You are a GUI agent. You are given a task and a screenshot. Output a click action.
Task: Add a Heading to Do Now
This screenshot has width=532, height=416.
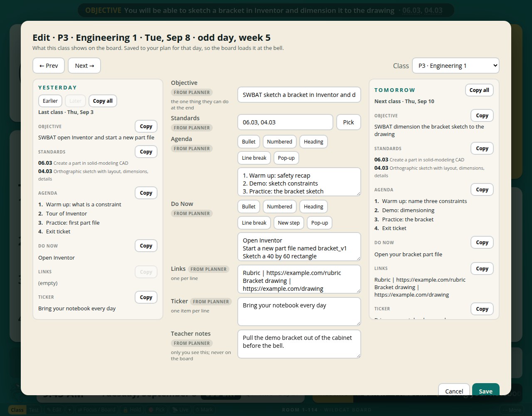click(x=313, y=207)
